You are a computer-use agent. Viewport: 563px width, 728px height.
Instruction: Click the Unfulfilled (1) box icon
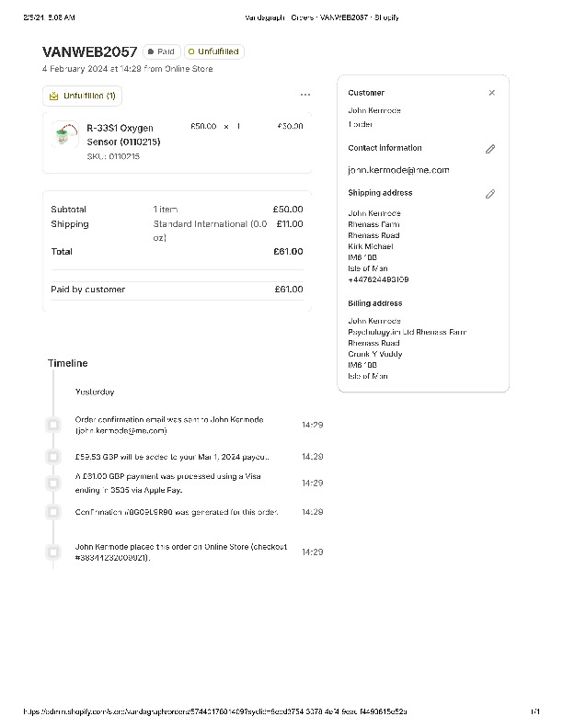54,96
